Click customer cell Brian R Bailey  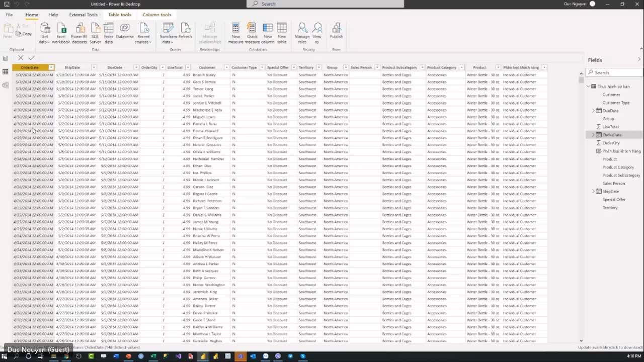[204, 75]
